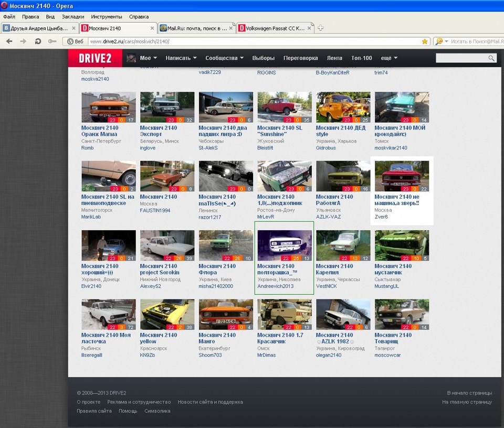
Task: Open the Справка menu
Action: click(139, 17)
